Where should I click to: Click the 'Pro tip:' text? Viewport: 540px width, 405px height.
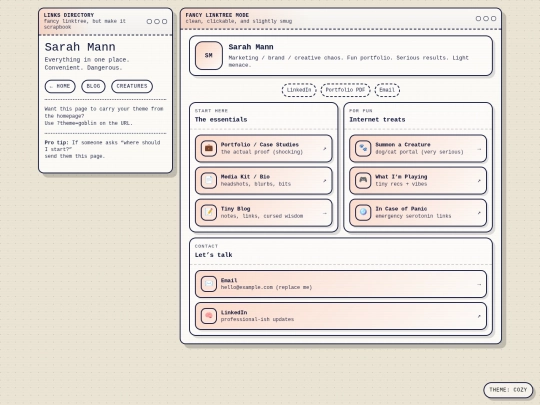coord(56,143)
